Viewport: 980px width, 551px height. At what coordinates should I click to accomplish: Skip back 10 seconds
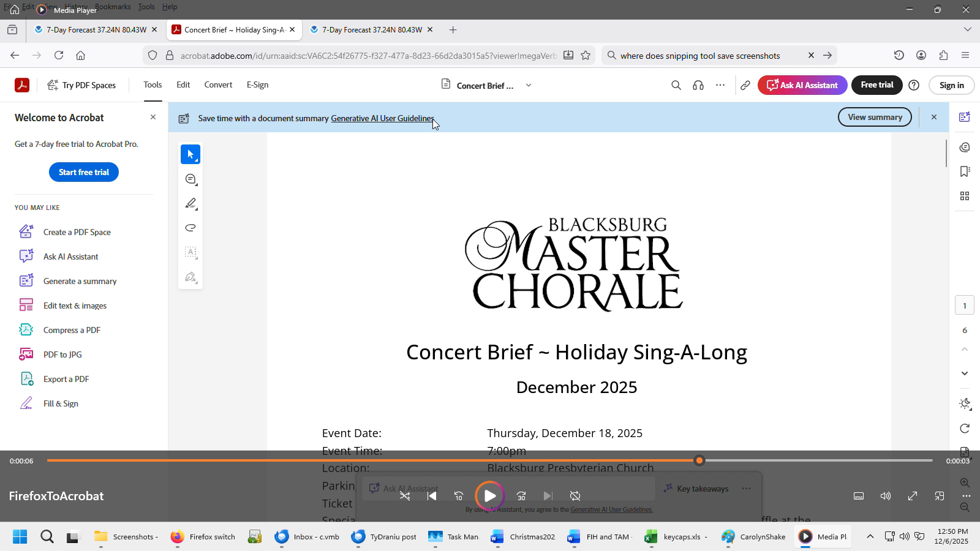(x=459, y=496)
